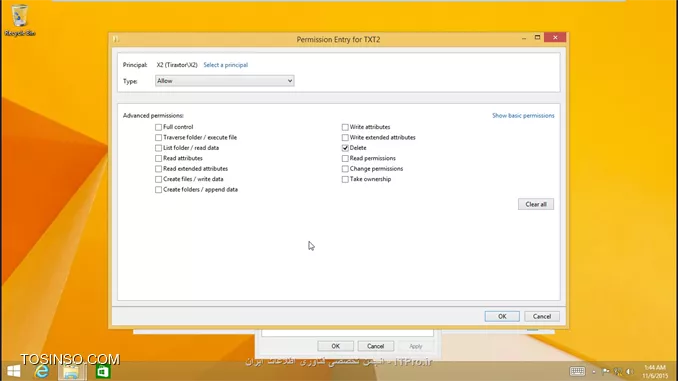Open the touch keyboard tray icon
Viewport: 678px width, 381px height.
point(577,371)
